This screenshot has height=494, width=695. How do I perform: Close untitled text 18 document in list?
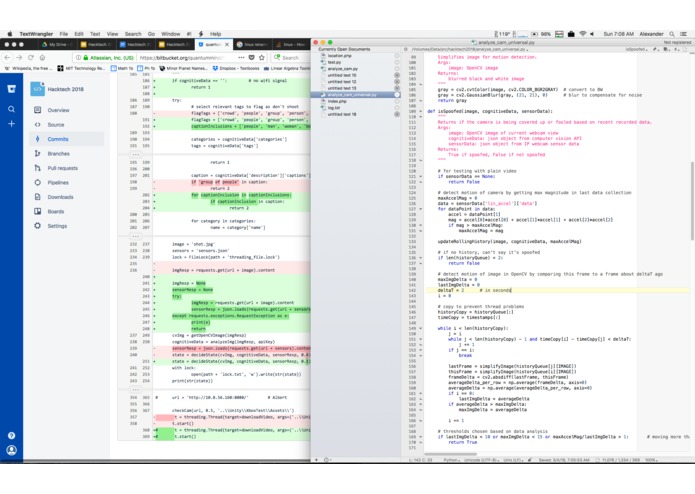397,114
